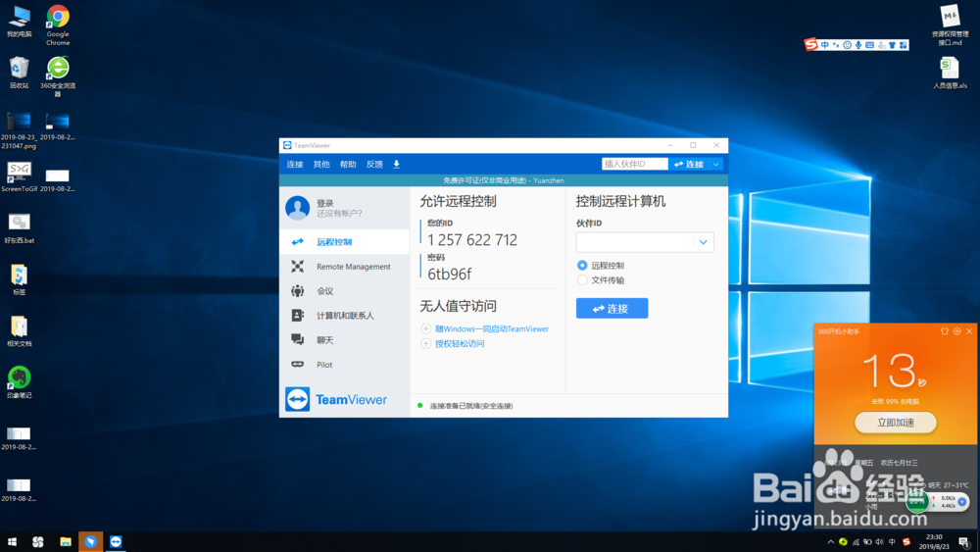
Task: Click 随Windows一同启动TeamViewer link
Action: pyautogui.click(x=492, y=328)
